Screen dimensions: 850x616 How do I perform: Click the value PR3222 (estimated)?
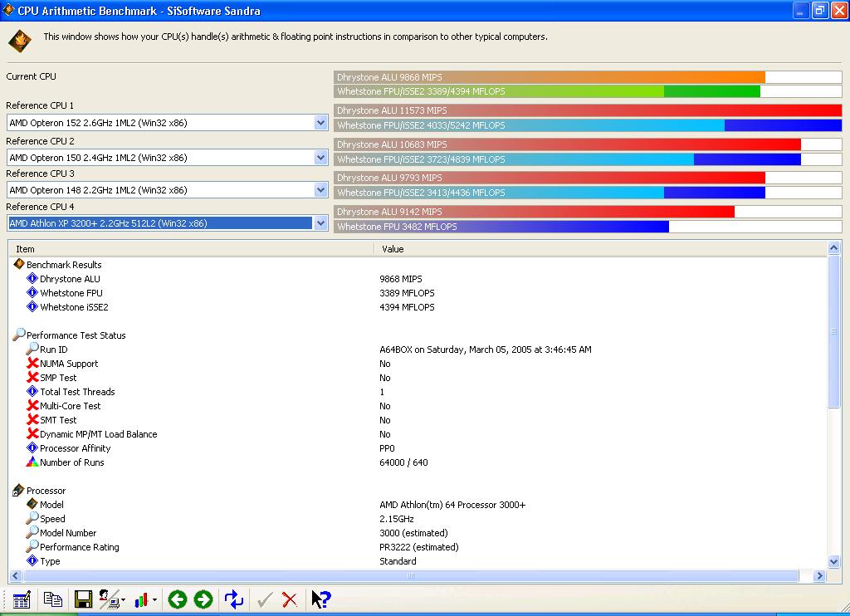[x=419, y=547]
